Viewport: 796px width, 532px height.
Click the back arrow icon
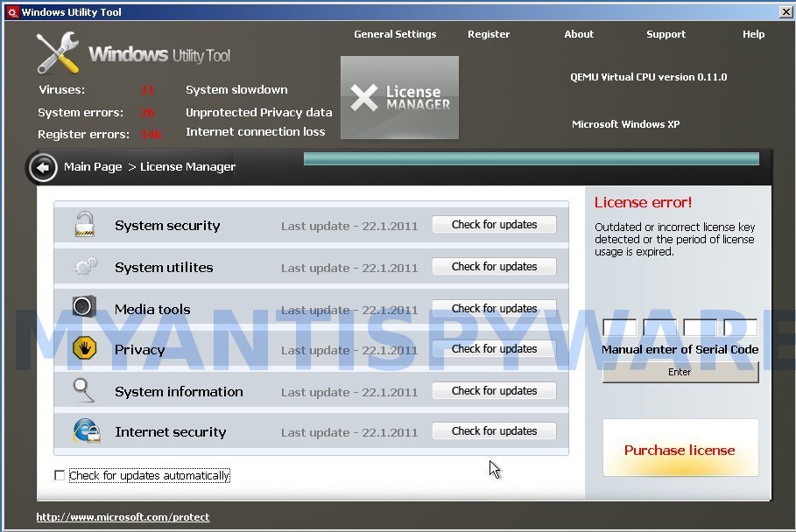click(43, 167)
